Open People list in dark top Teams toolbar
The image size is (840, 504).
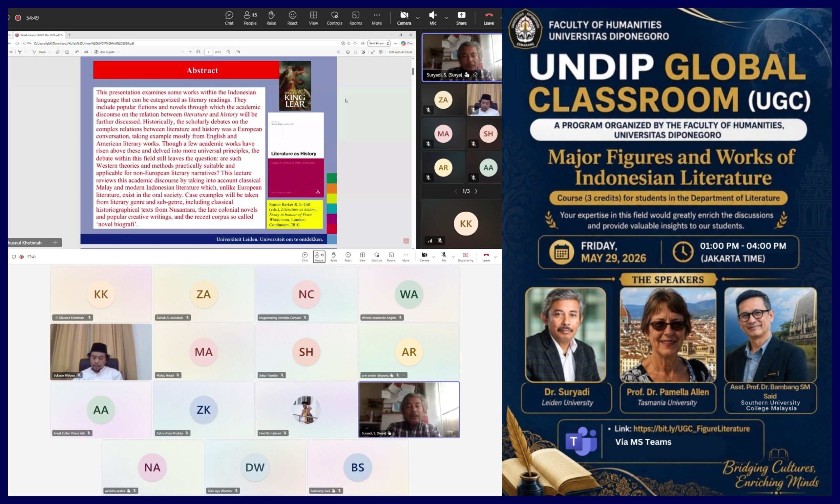(x=250, y=18)
